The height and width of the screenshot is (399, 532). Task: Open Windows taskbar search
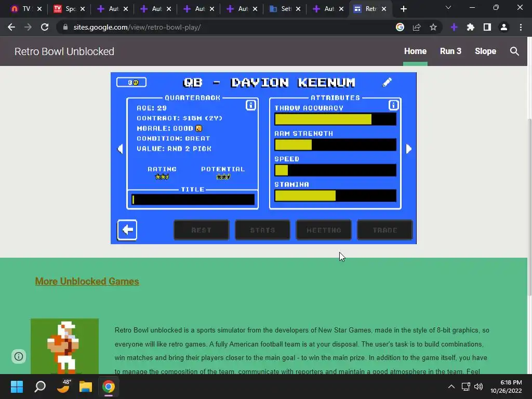[40, 387]
